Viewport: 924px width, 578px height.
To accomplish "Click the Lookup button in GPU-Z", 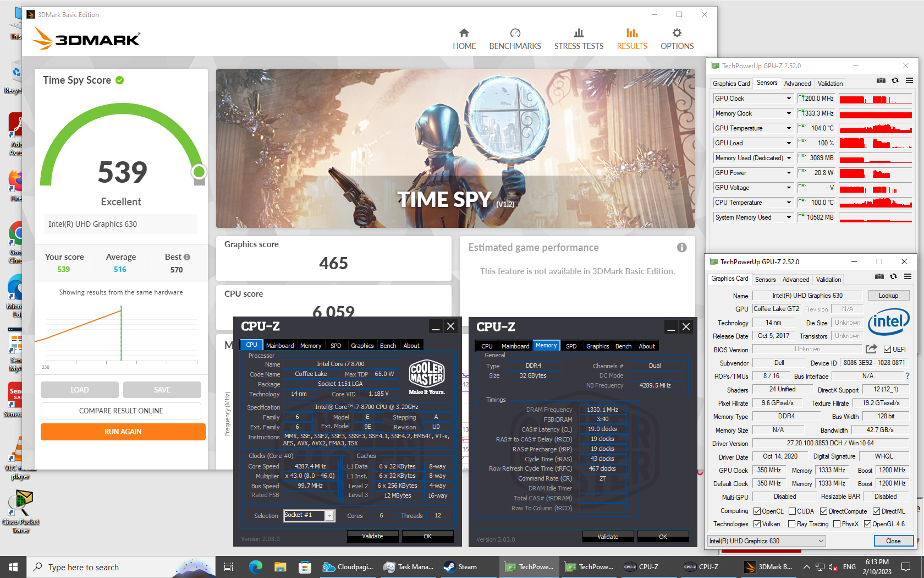I will (x=888, y=296).
